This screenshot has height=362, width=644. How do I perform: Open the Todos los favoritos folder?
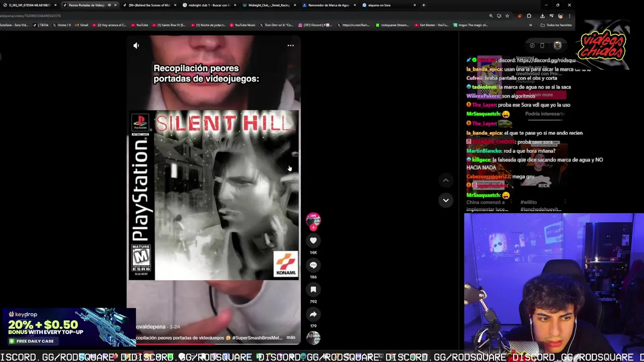pyautogui.click(x=556, y=25)
